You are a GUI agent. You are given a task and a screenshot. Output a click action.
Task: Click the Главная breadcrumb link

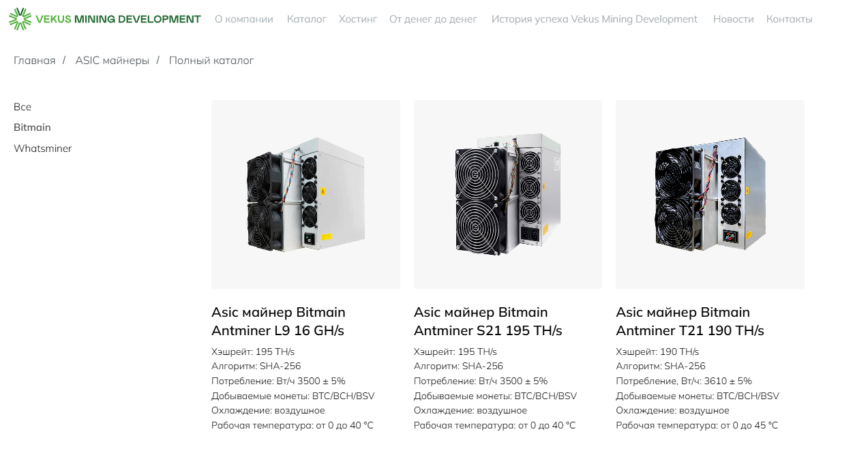coord(34,61)
